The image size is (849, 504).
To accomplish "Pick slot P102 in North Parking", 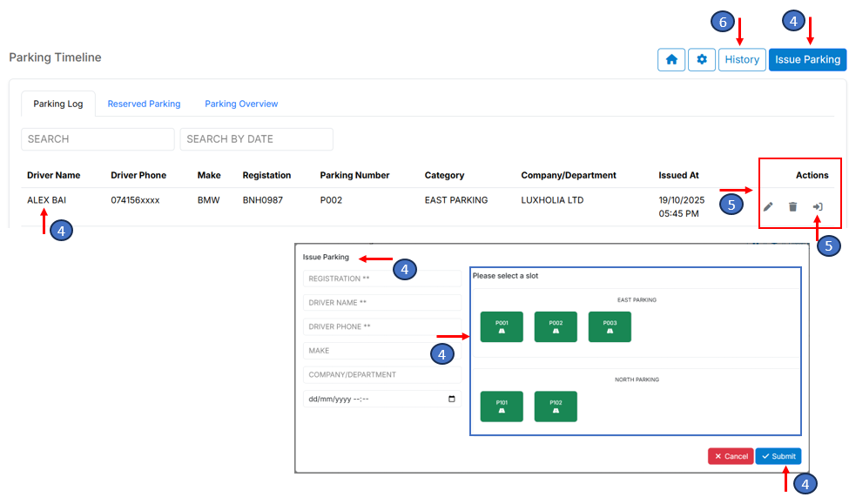I will pos(556,407).
